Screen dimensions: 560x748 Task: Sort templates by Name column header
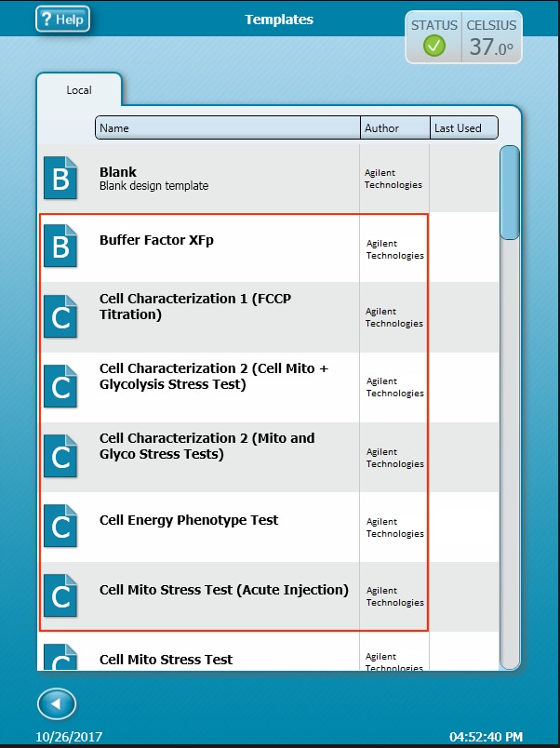227,128
